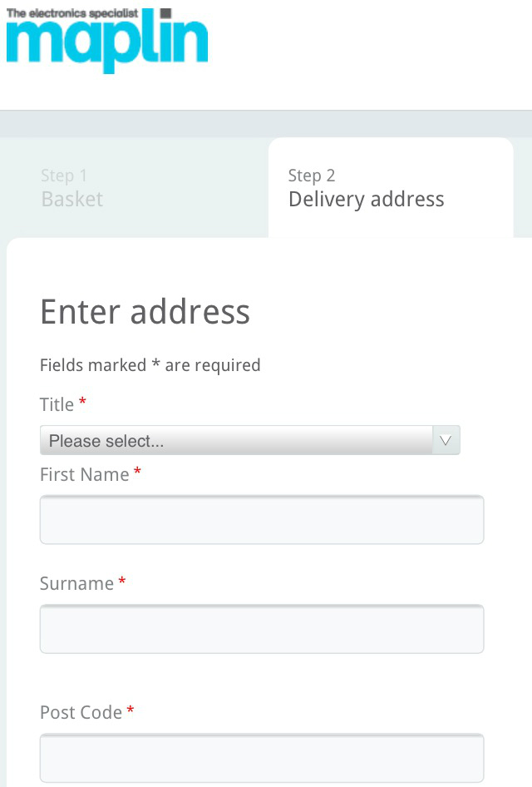Click the 'Enter address' heading

click(x=145, y=312)
